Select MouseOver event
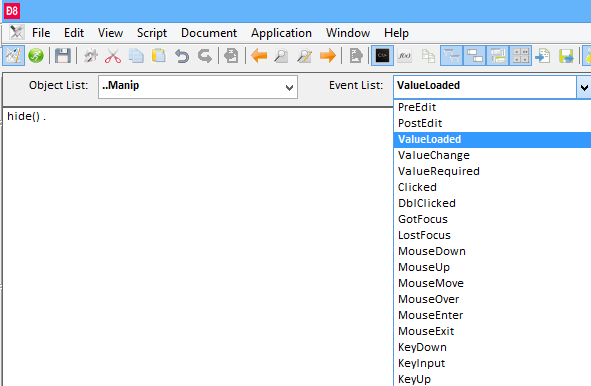Viewport: 591px width, 386px height. pyautogui.click(x=492, y=299)
